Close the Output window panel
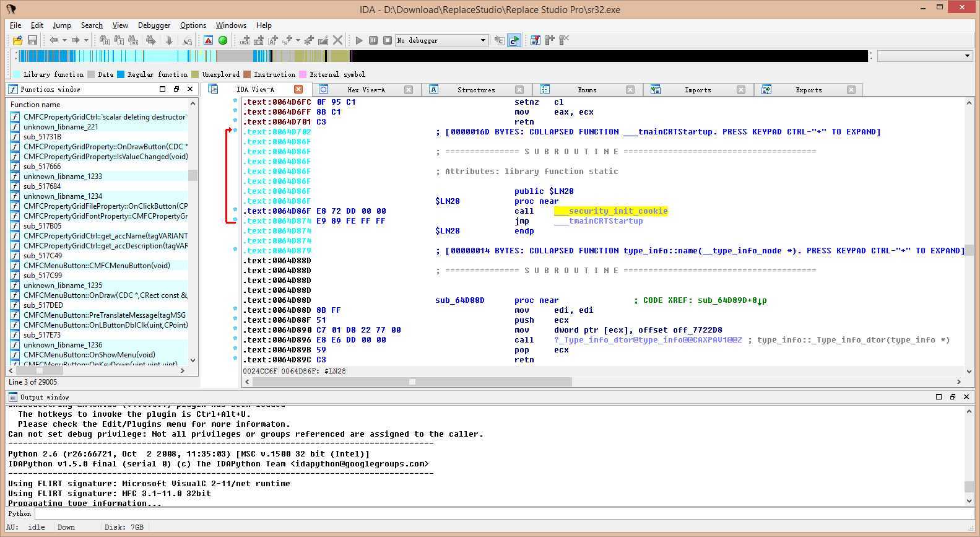Image resolution: width=980 pixels, height=537 pixels. coord(966,397)
